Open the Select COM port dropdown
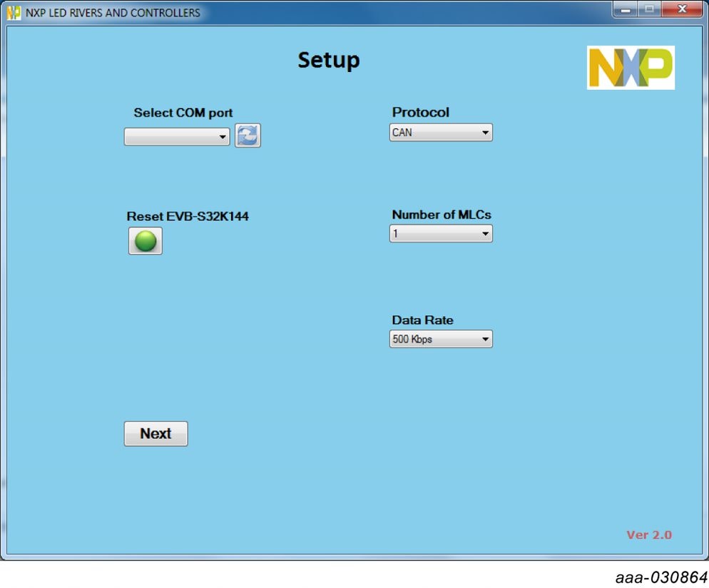This screenshot has height=588, width=709. point(177,137)
